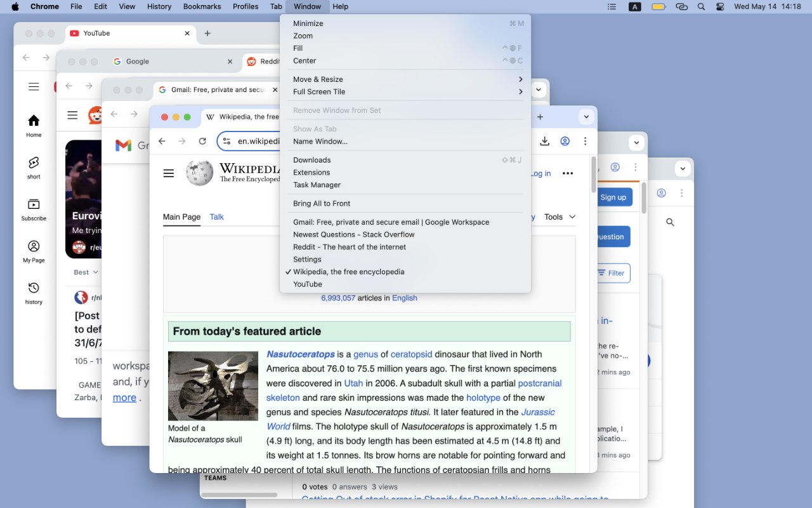Open the Apple menu
This screenshot has width=812, height=508.
click(x=15, y=6)
